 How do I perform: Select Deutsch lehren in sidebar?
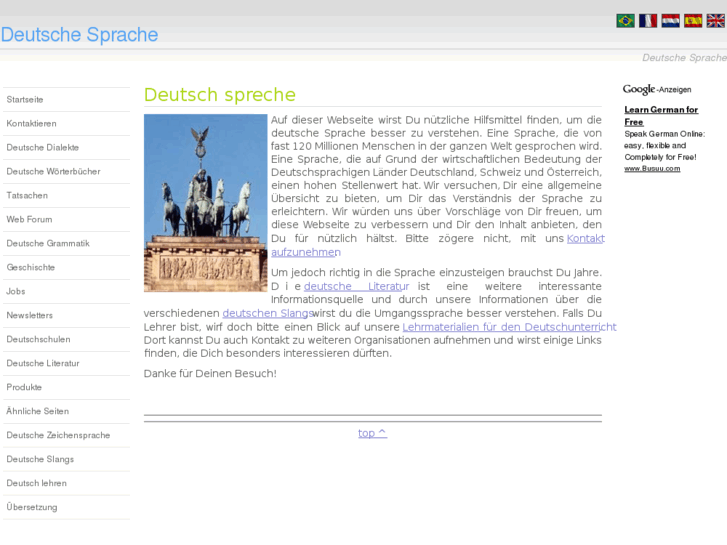(66, 483)
